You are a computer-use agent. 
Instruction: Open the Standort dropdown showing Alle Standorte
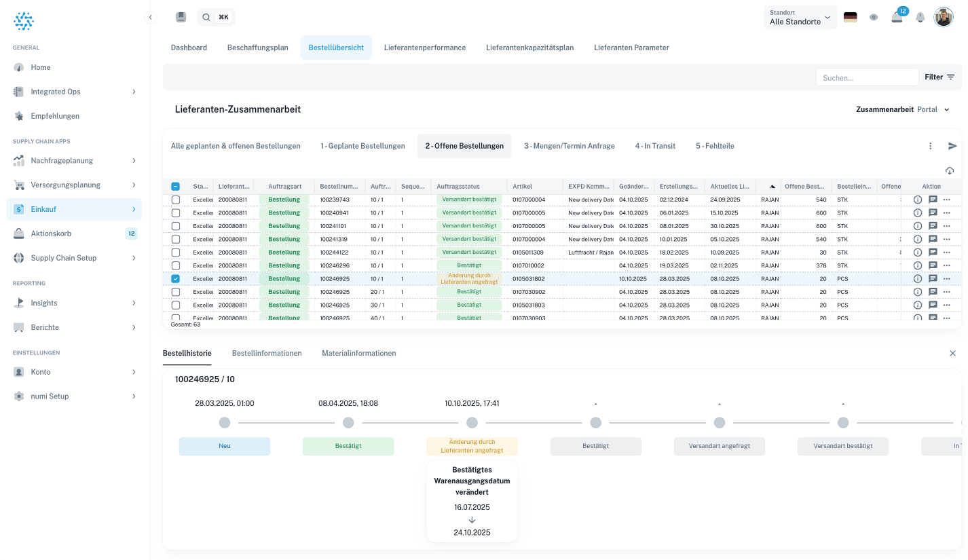click(x=800, y=17)
